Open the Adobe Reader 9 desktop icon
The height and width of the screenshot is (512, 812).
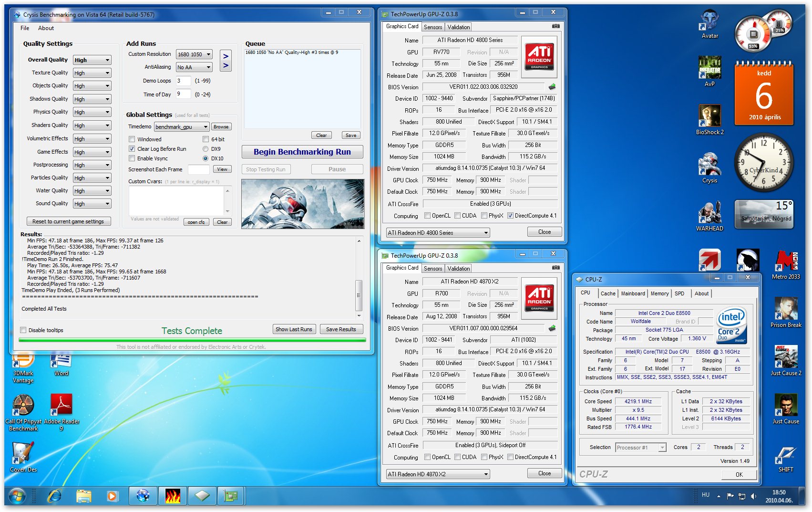pyautogui.click(x=62, y=413)
